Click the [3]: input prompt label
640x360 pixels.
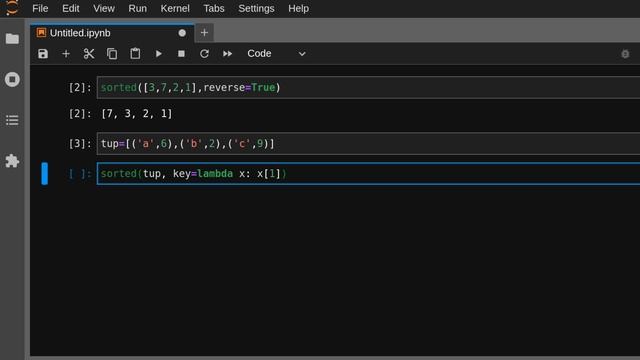(x=80, y=144)
